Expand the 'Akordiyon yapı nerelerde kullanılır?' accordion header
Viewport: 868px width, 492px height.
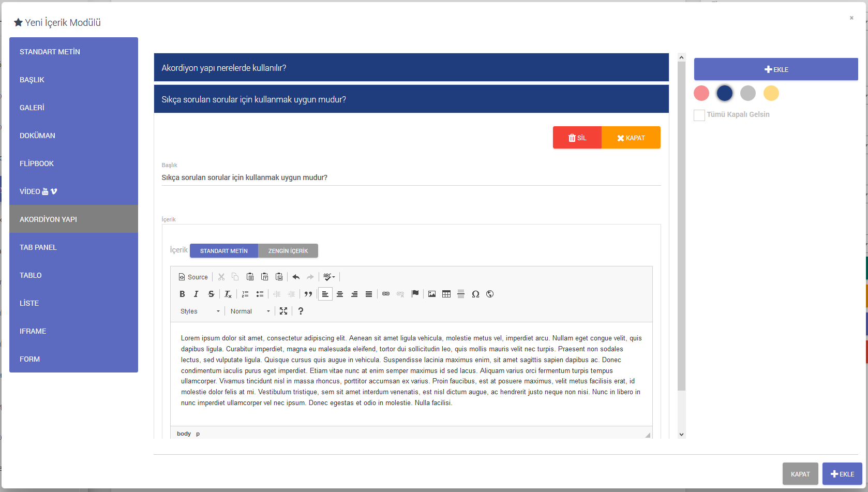411,68
